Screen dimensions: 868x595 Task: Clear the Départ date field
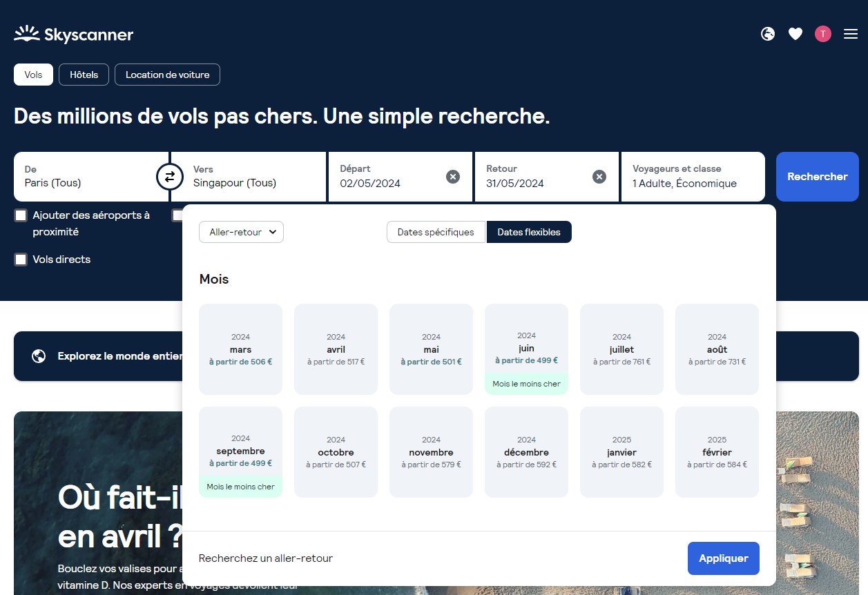click(x=453, y=177)
